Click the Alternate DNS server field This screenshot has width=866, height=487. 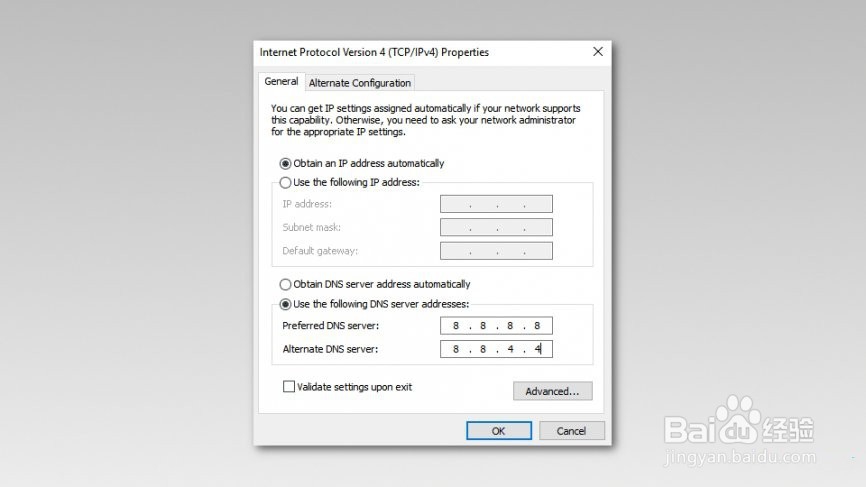coord(496,349)
